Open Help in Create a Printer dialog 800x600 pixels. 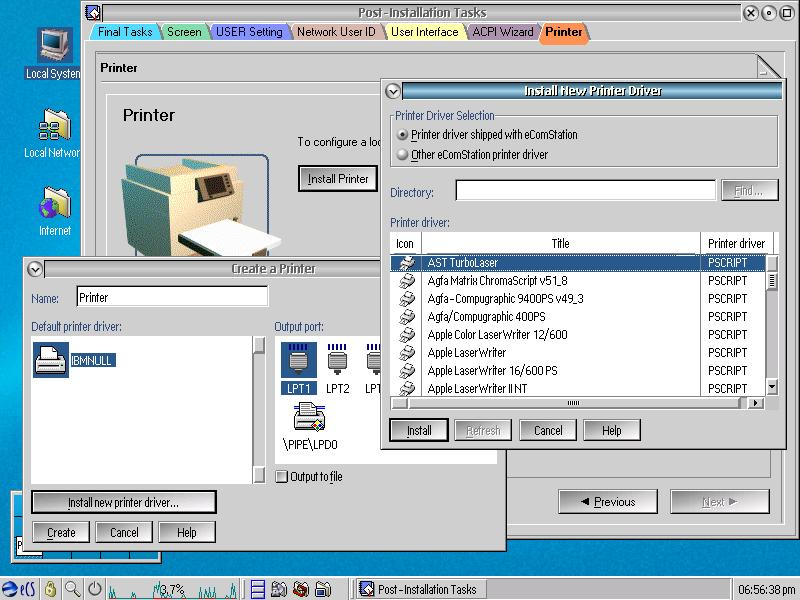(187, 533)
